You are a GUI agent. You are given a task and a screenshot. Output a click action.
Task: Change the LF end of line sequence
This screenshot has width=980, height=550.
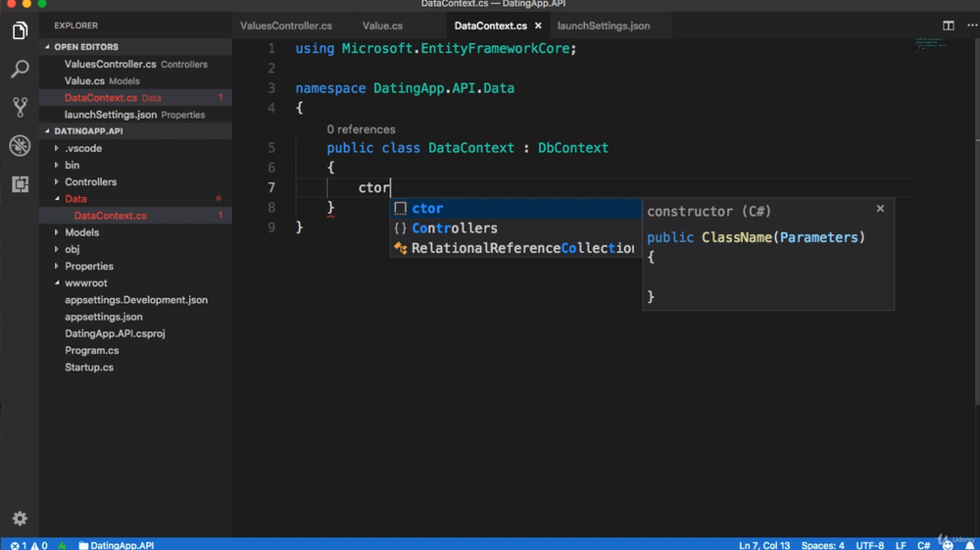[x=901, y=545]
